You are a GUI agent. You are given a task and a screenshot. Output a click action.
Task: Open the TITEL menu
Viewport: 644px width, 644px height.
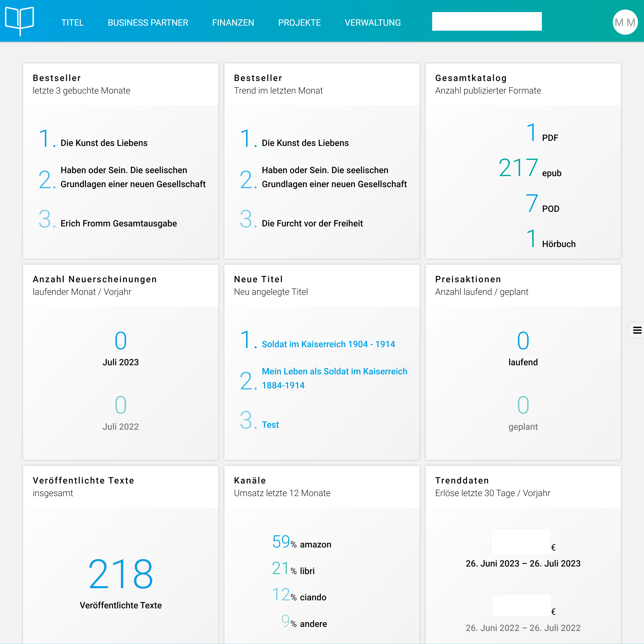[x=72, y=23]
